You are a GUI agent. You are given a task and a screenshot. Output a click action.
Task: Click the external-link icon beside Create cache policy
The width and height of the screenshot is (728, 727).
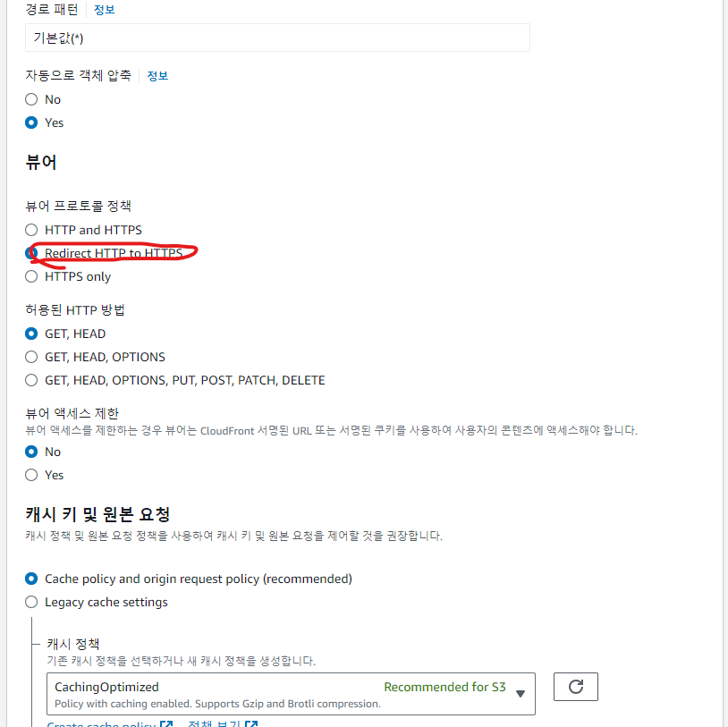pyautogui.click(x=166, y=723)
